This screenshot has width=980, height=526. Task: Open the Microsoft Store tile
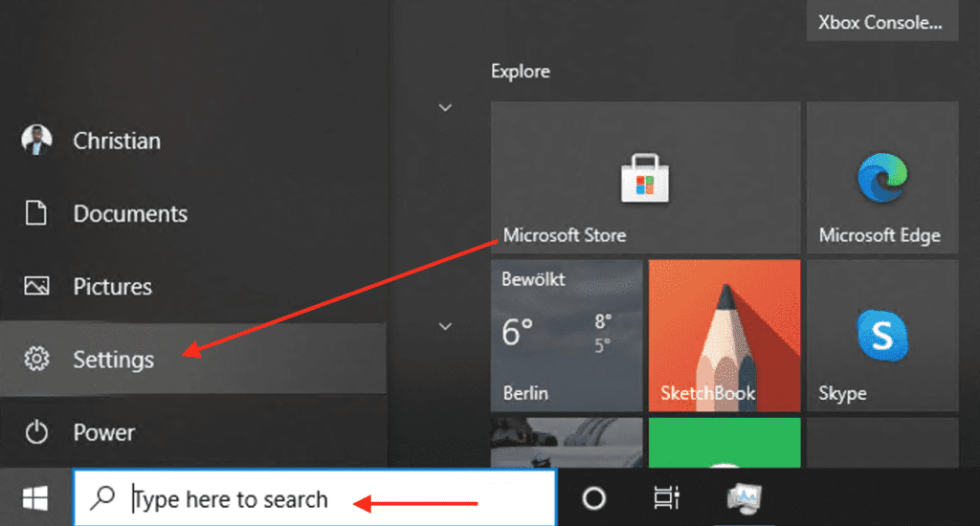coord(645,178)
